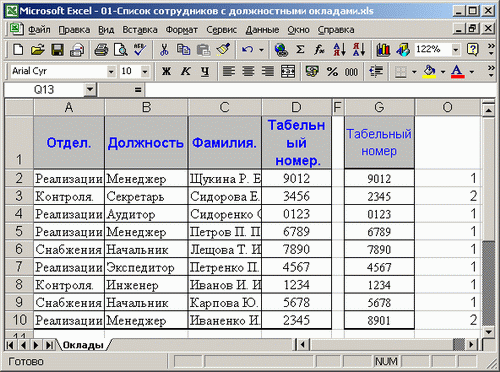Image resolution: width=500 pixels, height=372 pixels.
Task: Expand the Arial Cyr font dropdown
Action: point(111,71)
